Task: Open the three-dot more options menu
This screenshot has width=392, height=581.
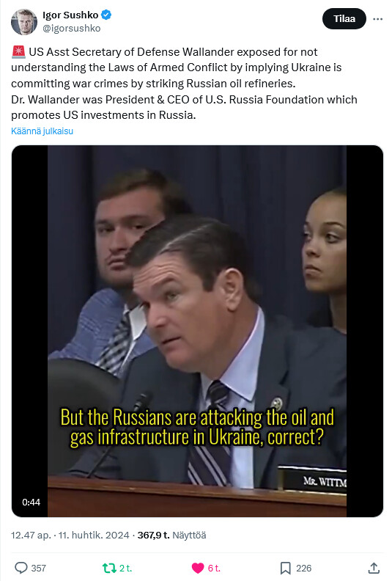Action: point(377,19)
